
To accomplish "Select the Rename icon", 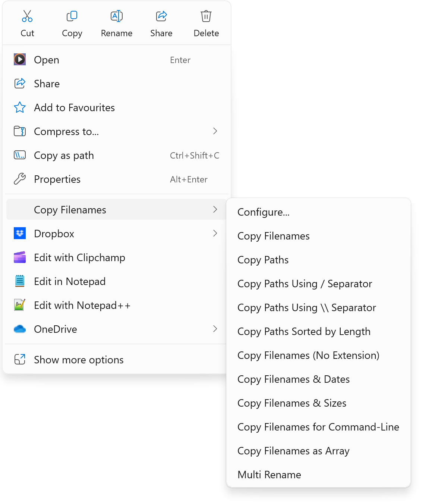I will tap(116, 16).
